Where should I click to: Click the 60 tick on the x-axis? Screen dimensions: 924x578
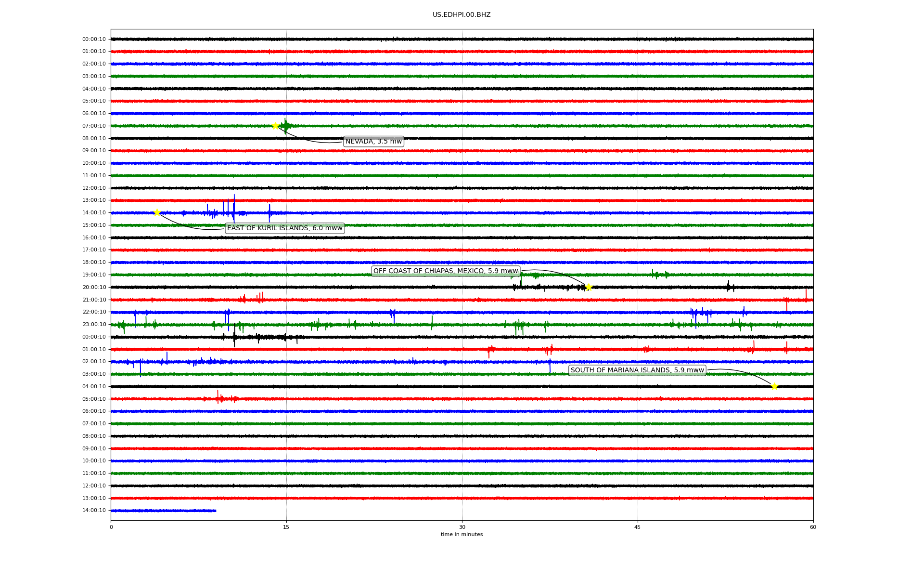pyautogui.click(x=813, y=527)
